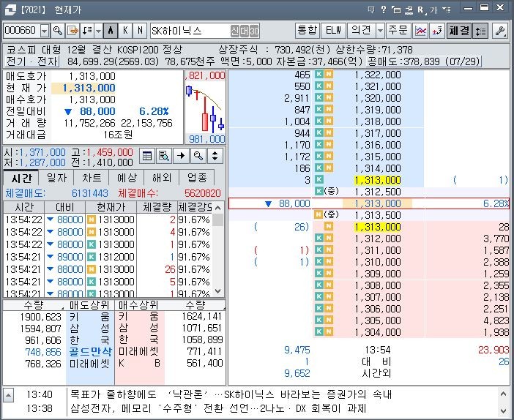
Task: Click the K exchange icon on the 1,322,000 row
Action: pyautogui.click(x=319, y=75)
